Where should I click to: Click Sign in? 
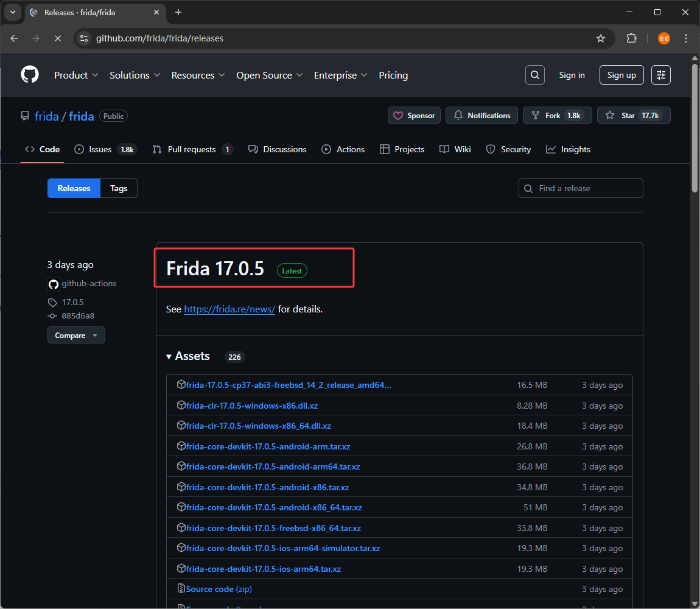572,75
